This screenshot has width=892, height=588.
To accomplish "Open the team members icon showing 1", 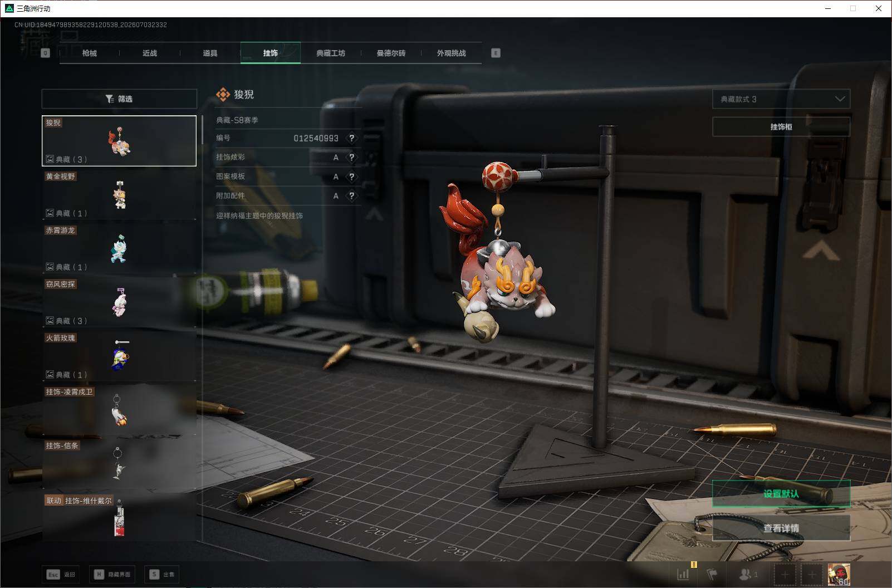I will (748, 574).
